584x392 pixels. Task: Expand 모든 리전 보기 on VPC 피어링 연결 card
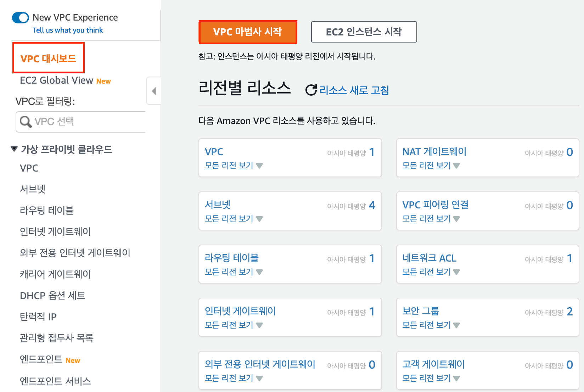(431, 219)
